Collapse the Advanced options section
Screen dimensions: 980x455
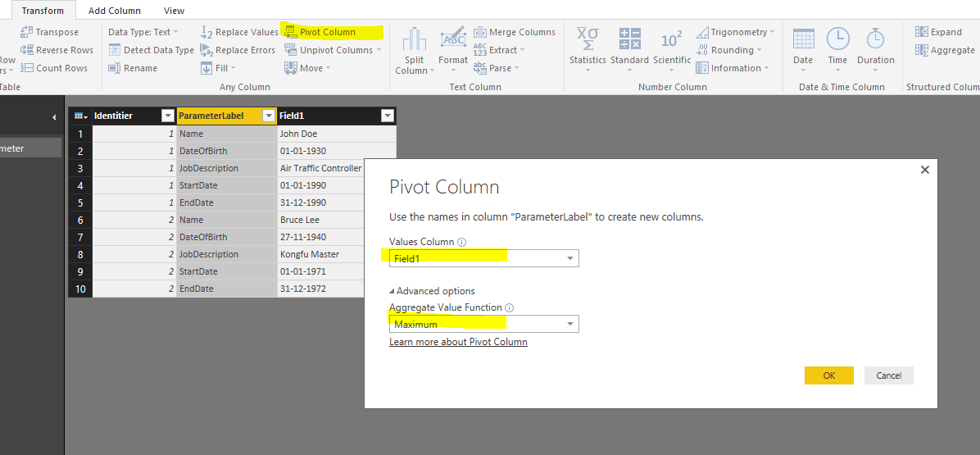click(x=432, y=290)
